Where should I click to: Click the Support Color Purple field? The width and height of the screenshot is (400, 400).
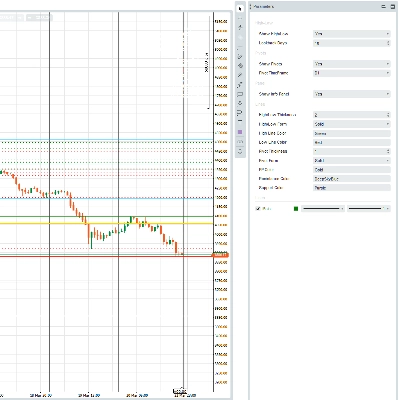[x=352, y=188]
